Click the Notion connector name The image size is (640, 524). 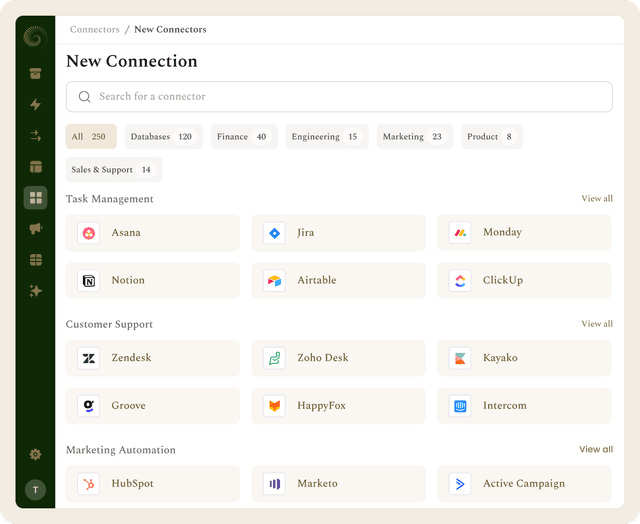click(128, 280)
